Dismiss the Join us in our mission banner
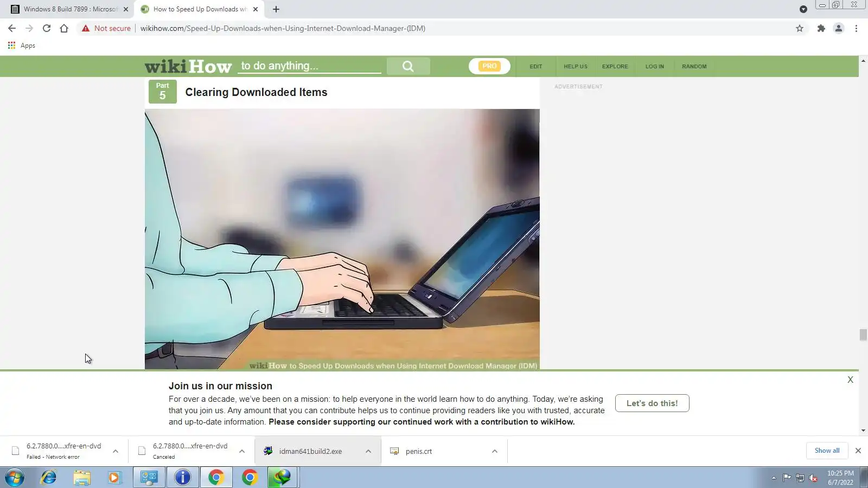This screenshot has height=488, width=868. pos(850,380)
